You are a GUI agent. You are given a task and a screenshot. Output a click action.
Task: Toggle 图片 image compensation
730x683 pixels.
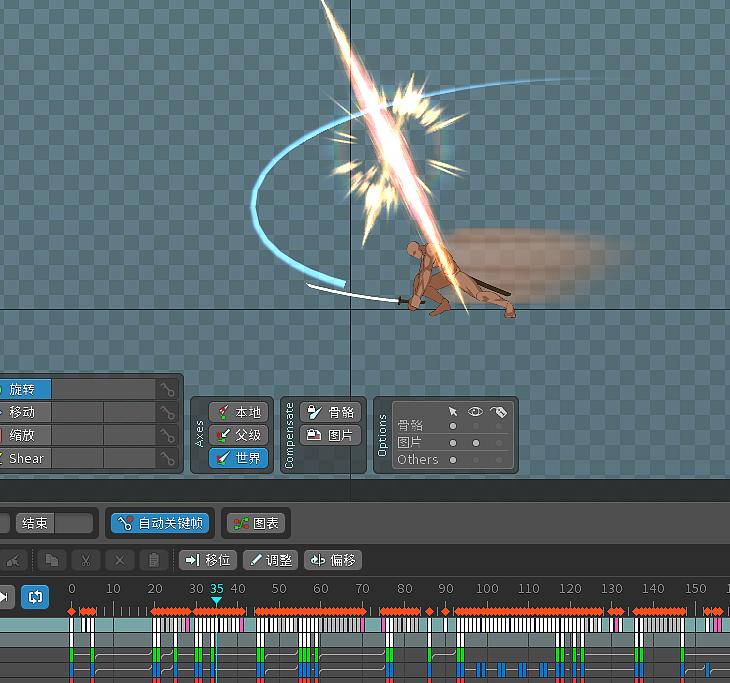pyautogui.click(x=331, y=435)
